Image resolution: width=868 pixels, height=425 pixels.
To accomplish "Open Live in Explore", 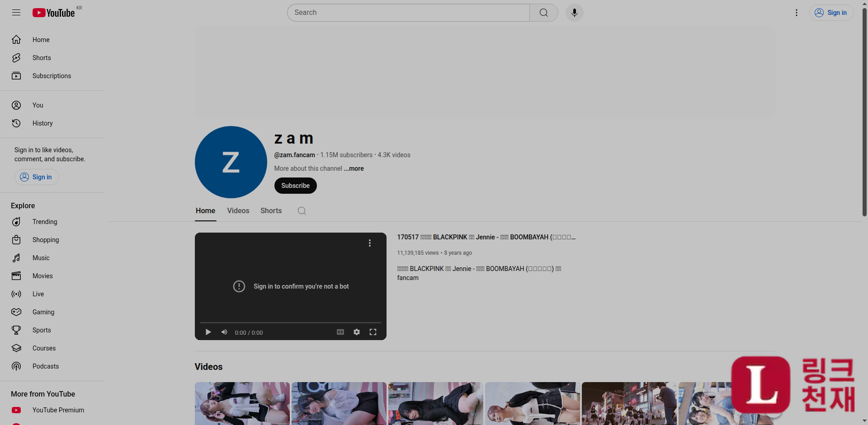I will (52, 294).
